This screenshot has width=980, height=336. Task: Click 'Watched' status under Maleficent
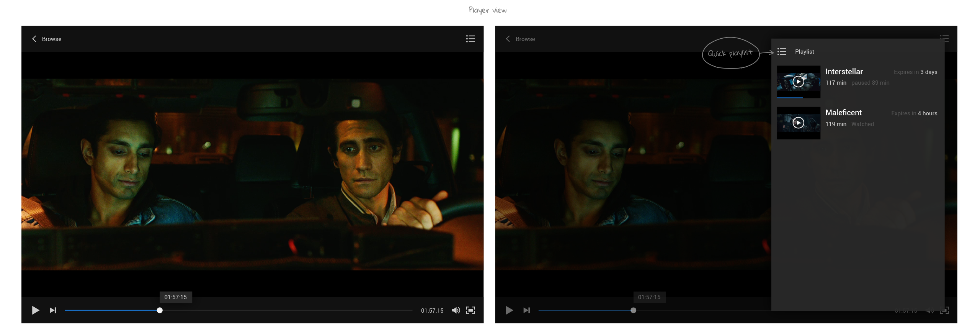tap(862, 124)
